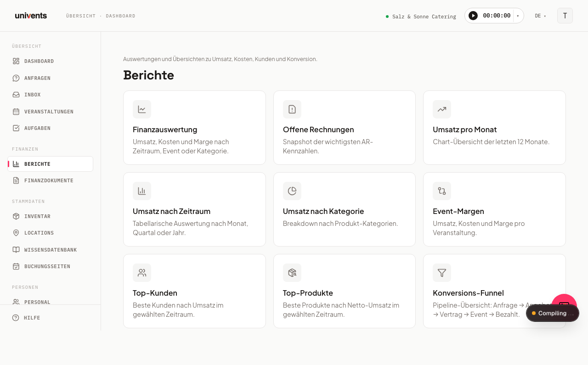Open Personal people icon in sidebar
The width and height of the screenshot is (588, 365).
tap(16, 302)
